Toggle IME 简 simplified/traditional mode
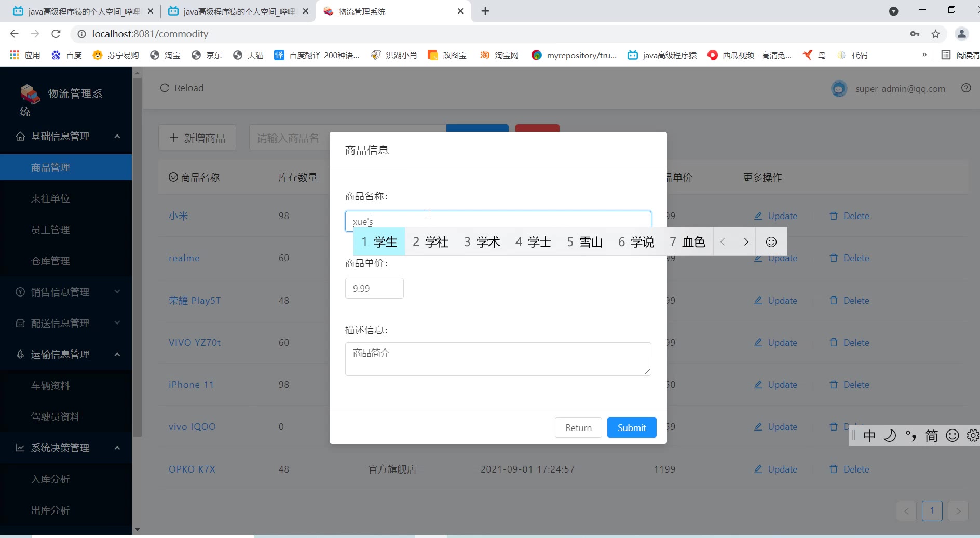This screenshot has width=980, height=538. click(x=932, y=436)
